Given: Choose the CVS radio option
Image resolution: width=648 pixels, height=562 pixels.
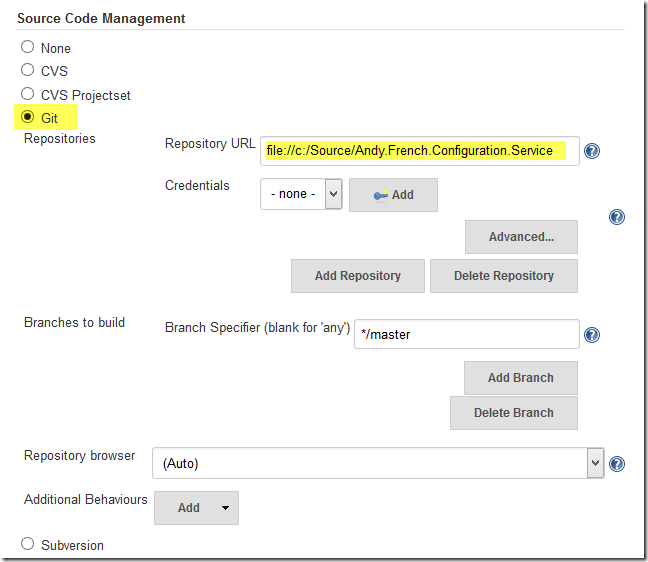Looking at the screenshot, I should point(28,70).
